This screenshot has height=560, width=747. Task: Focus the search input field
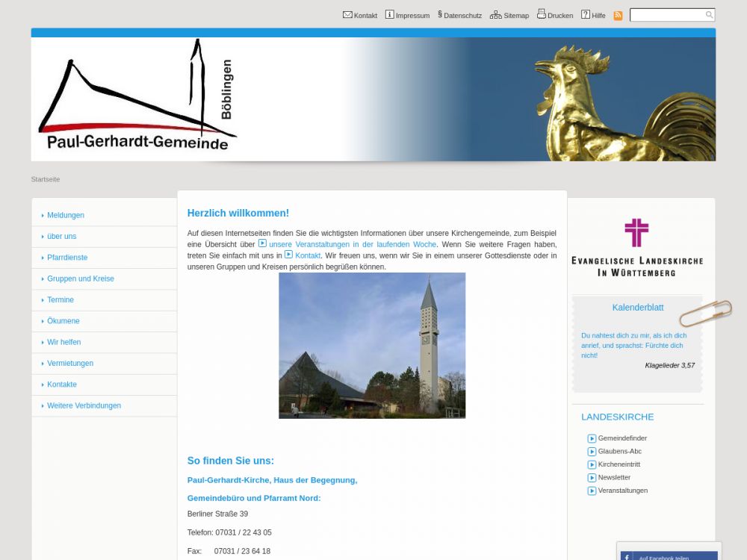pos(666,15)
